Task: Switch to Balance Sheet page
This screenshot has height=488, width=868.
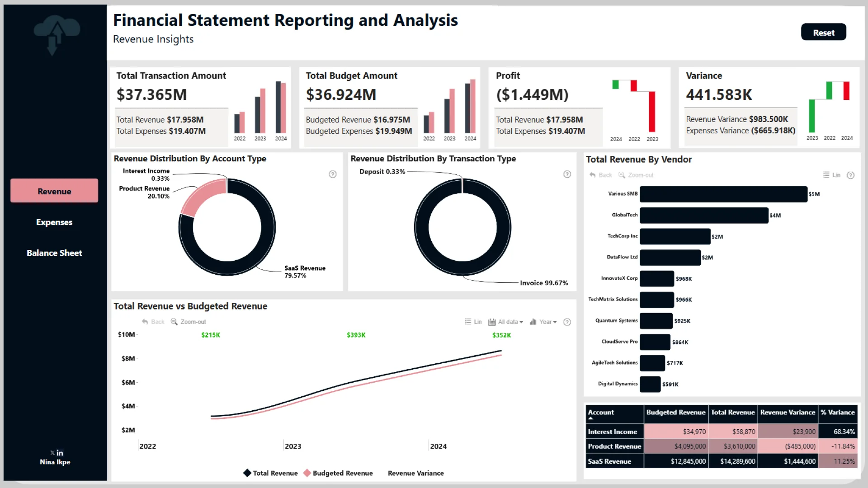Action: [54, 253]
